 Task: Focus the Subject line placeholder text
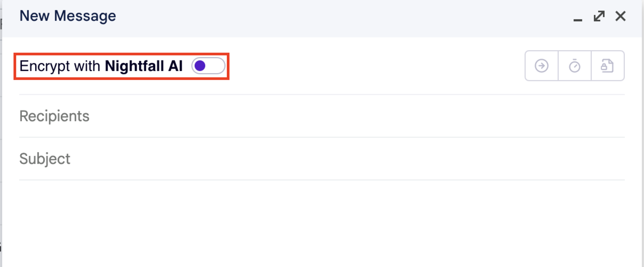[45, 159]
